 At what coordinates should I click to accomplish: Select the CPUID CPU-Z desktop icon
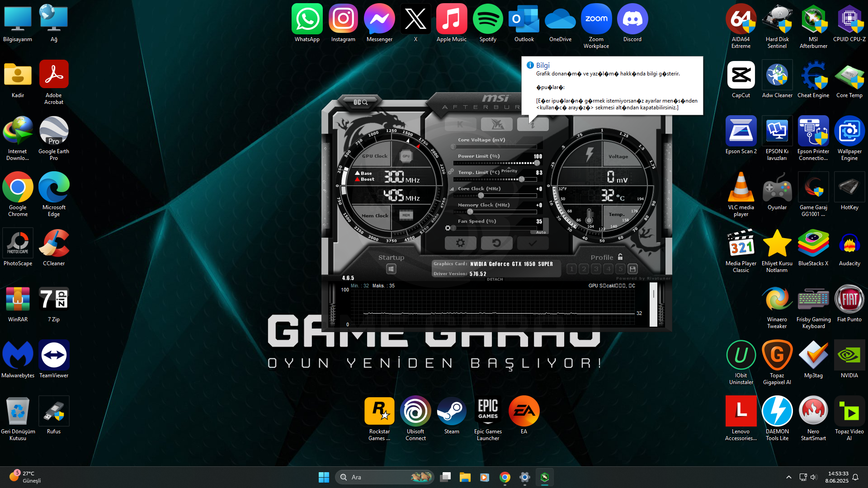pyautogui.click(x=849, y=23)
